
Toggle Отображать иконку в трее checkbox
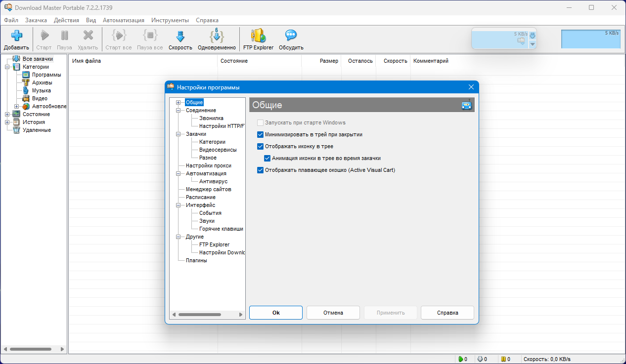[261, 146]
